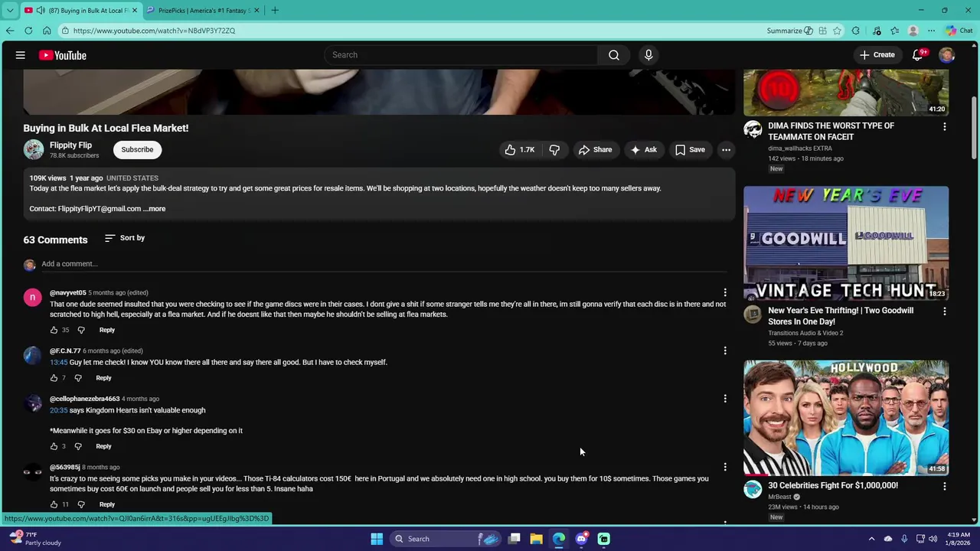The width and height of the screenshot is (980, 551).
Task: Show hidden system tray icons
Action: 871,539
